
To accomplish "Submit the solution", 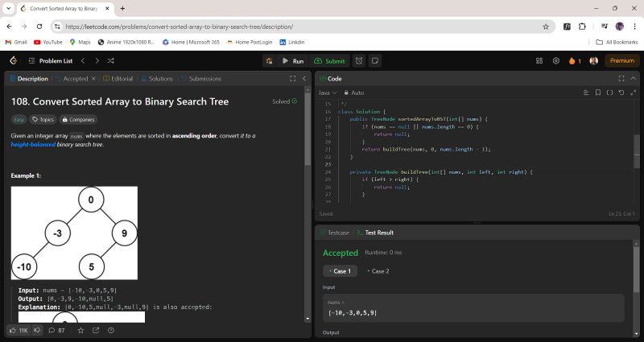I will 329,60.
